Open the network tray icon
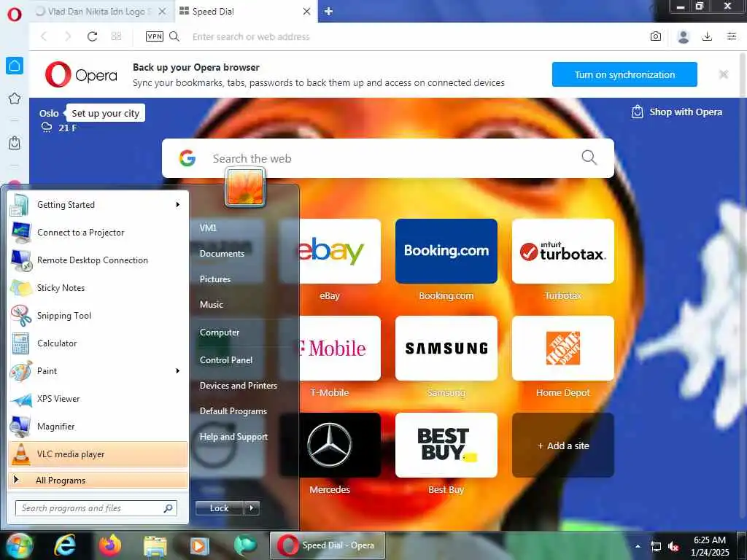The image size is (747, 560). point(656,547)
